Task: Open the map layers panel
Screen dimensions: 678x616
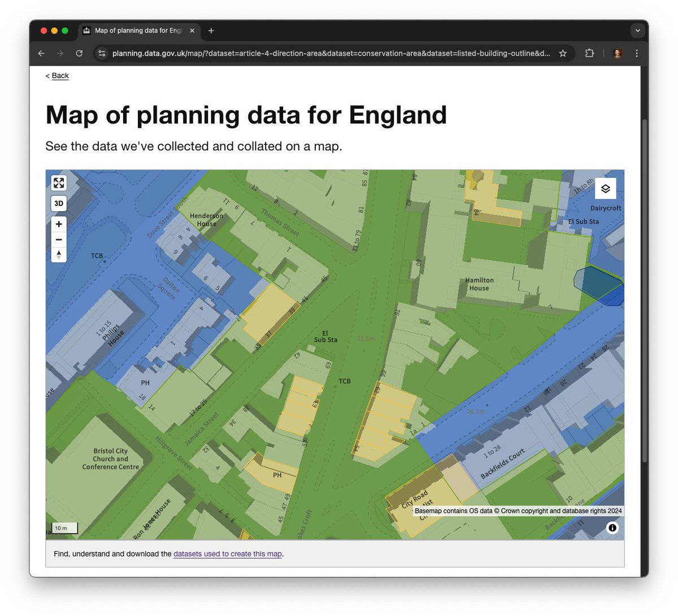Action: [x=605, y=189]
